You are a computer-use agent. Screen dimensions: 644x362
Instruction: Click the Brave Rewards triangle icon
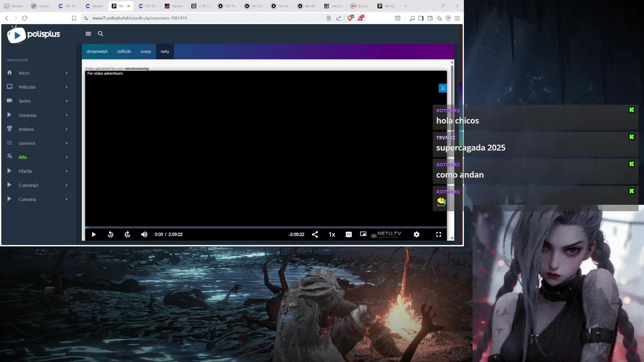(361, 18)
